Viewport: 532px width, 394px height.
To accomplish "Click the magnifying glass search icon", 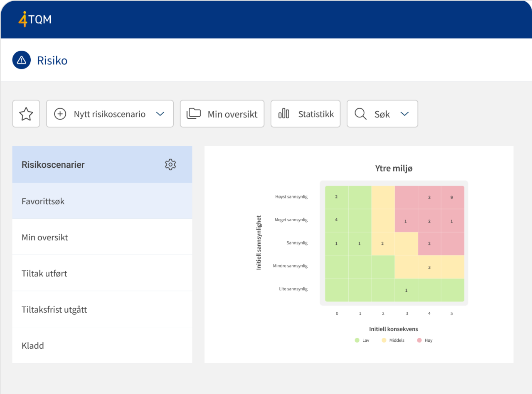I will [x=360, y=113].
